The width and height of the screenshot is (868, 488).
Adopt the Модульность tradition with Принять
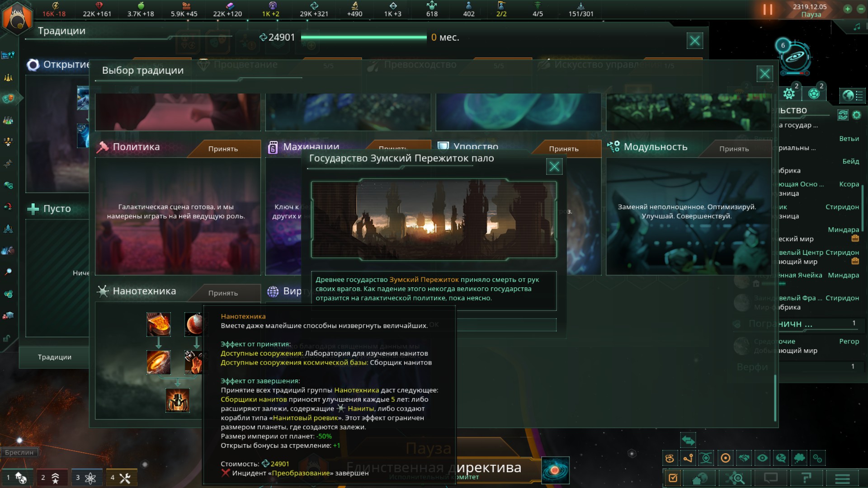pos(734,149)
